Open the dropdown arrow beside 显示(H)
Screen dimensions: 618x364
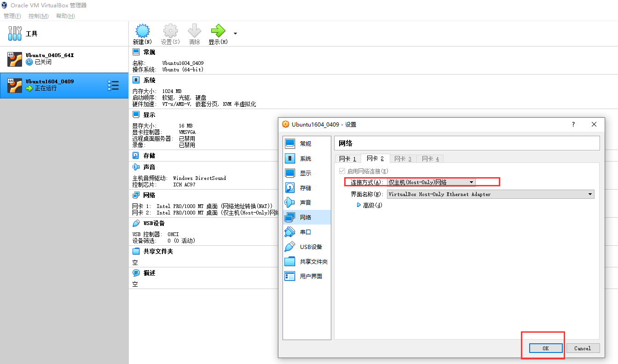(235, 34)
